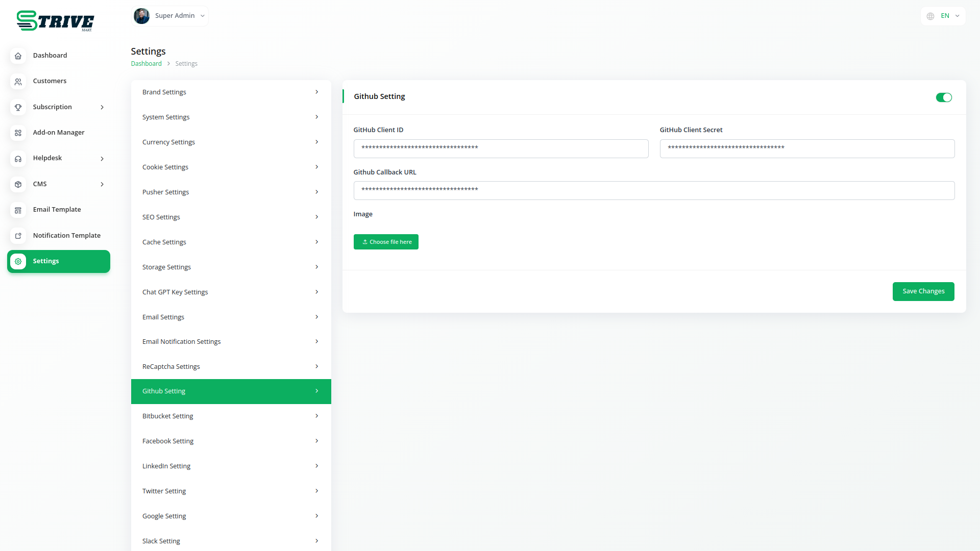Click the Save Changes button
Screen dimensions: 980x551
tap(923, 291)
